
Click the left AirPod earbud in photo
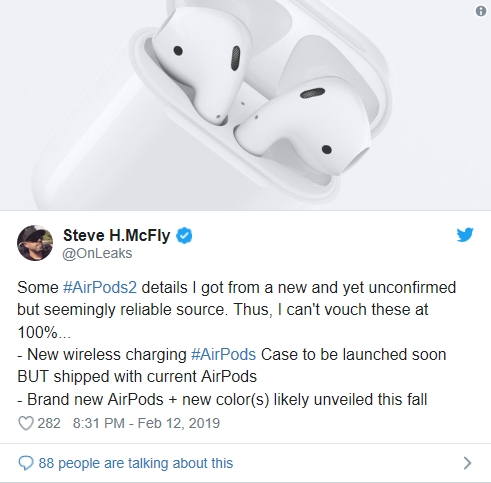(201, 62)
